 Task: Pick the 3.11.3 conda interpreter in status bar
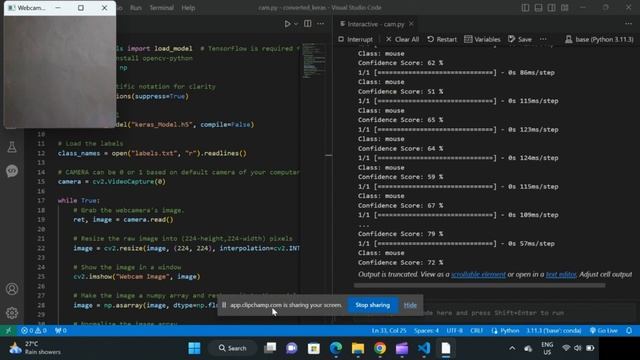coord(553,331)
